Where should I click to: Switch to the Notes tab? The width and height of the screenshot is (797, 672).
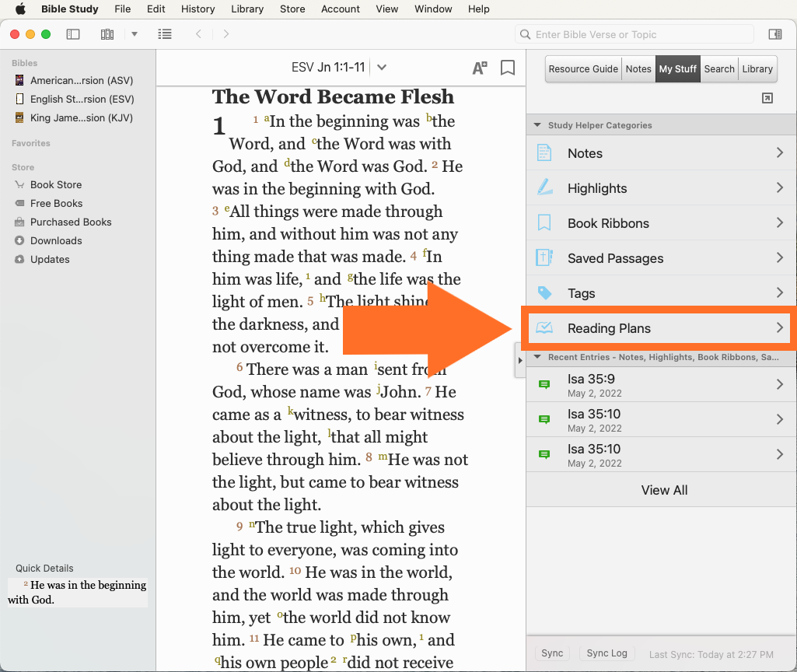pos(638,68)
